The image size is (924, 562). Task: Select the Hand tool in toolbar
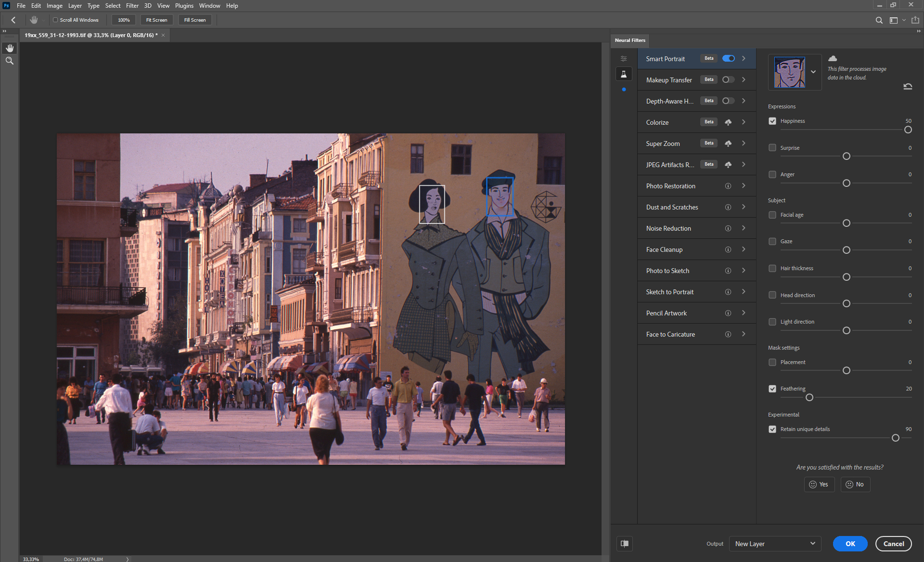point(10,48)
